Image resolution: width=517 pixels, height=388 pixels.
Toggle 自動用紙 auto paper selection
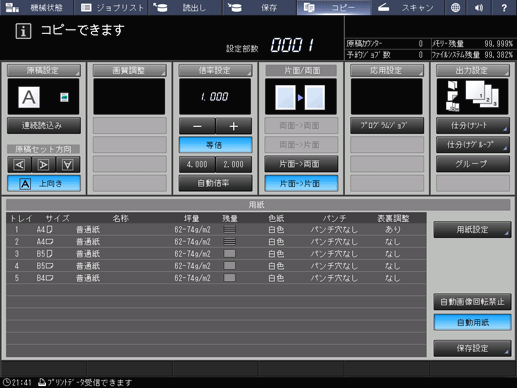click(472, 322)
